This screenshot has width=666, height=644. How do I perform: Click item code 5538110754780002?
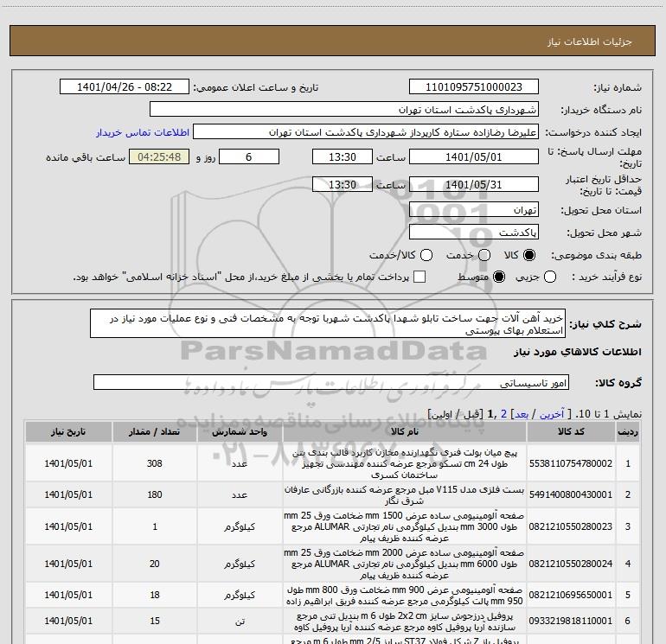pyautogui.click(x=571, y=463)
